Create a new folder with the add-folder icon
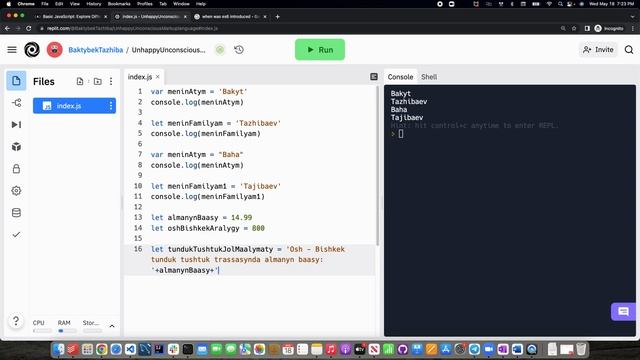This screenshot has height=360, width=640. click(x=98, y=81)
